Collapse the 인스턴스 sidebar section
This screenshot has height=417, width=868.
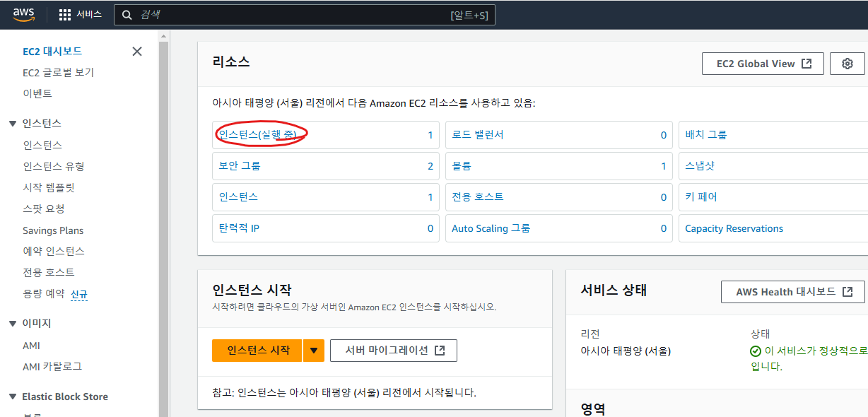(x=12, y=124)
